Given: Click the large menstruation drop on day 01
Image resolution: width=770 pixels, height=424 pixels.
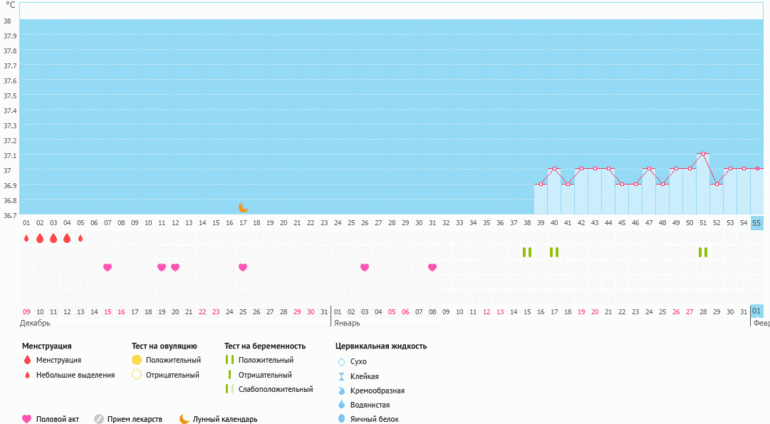Looking at the screenshot, I should (x=26, y=239).
